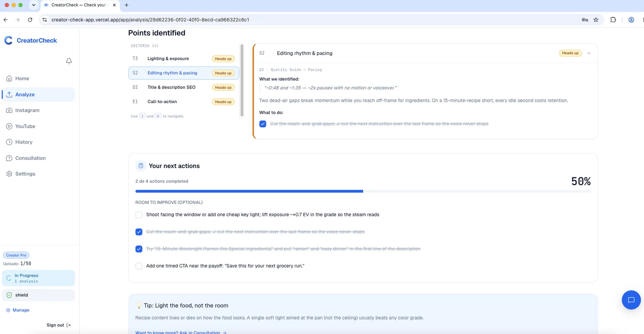Screen dimensions: 644x334
Task: Select the D2 Title & description SEO criterion
Action: 184,87
